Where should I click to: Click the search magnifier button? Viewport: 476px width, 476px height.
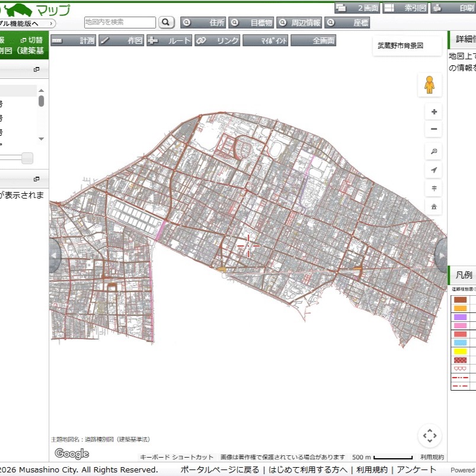167,23
